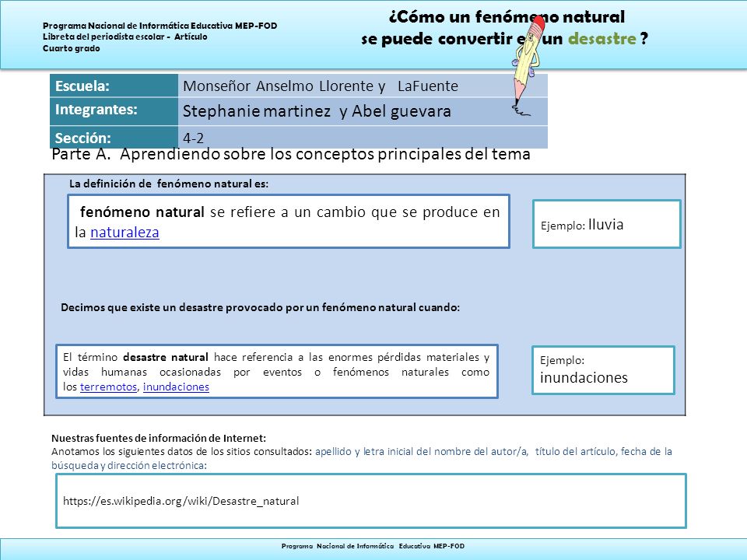Screen dimensions: 747x560
Task: Click top header 'Programa Nacional de Informática Educativa MEP-FOD'
Action: pyautogui.click(x=160, y=26)
